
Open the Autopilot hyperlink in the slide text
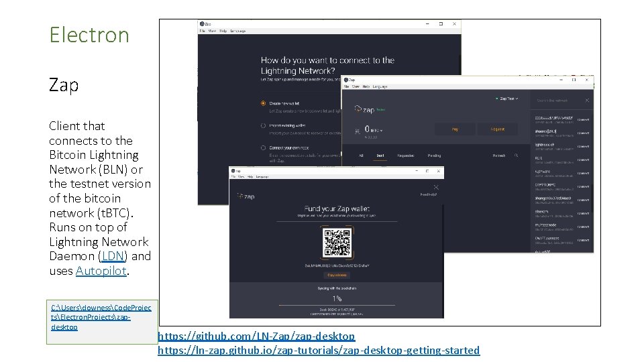coord(101,271)
